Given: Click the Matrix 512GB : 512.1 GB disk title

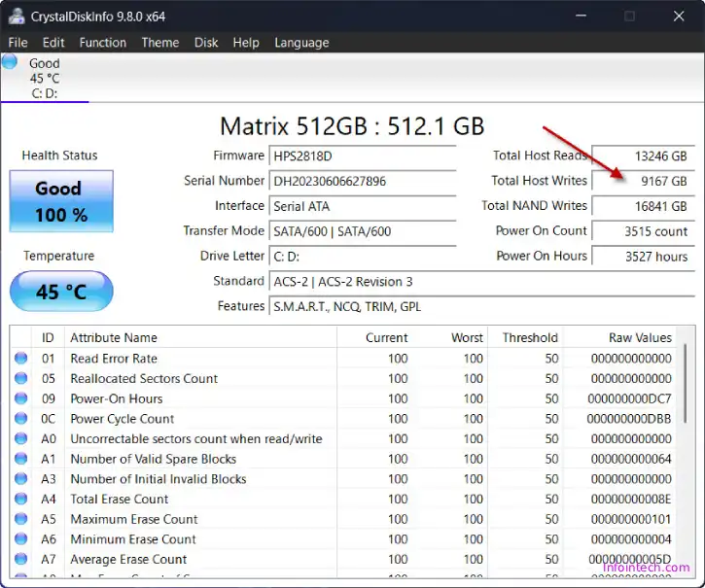Looking at the screenshot, I should coord(352,126).
